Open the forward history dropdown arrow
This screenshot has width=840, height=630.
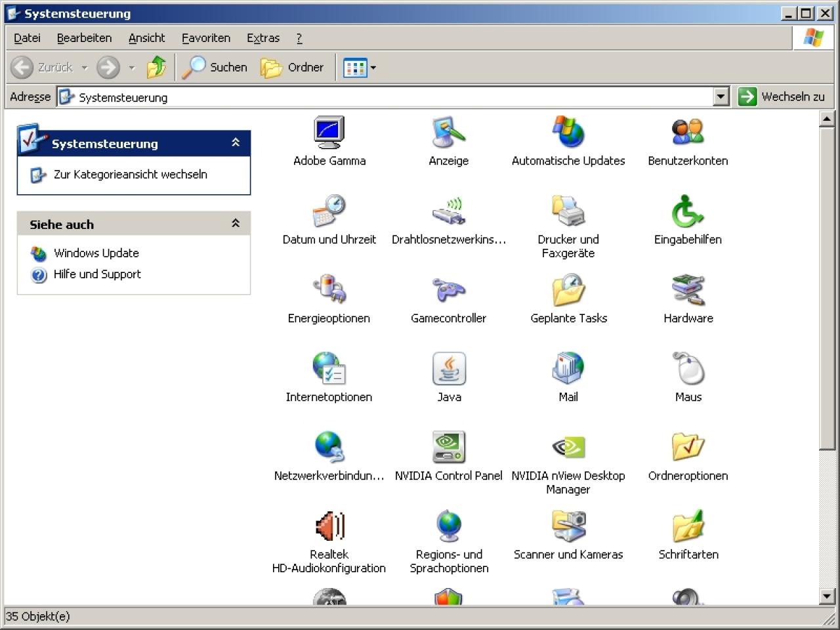coord(131,68)
